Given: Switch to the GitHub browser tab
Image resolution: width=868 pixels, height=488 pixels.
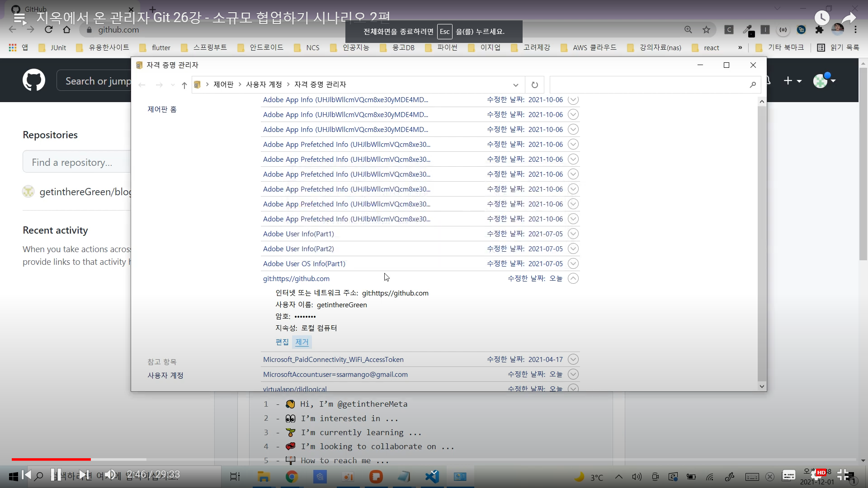Looking at the screenshot, I should [x=72, y=9].
